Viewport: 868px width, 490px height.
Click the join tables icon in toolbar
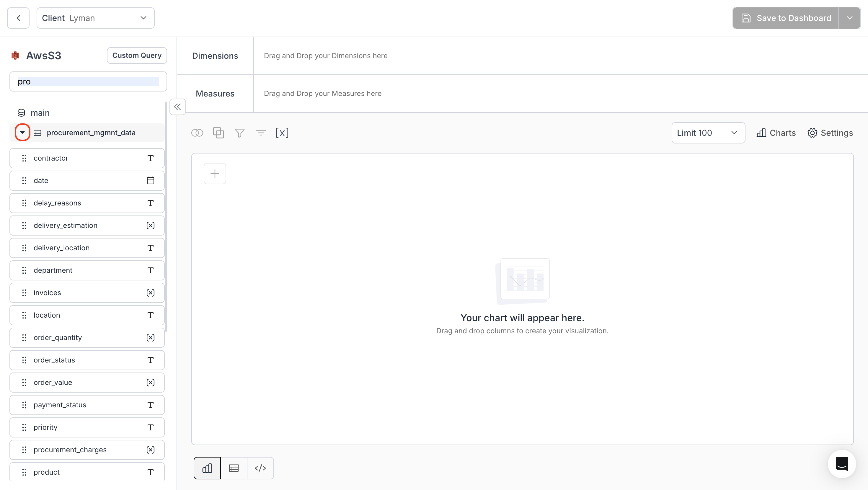click(x=197, y=133)
